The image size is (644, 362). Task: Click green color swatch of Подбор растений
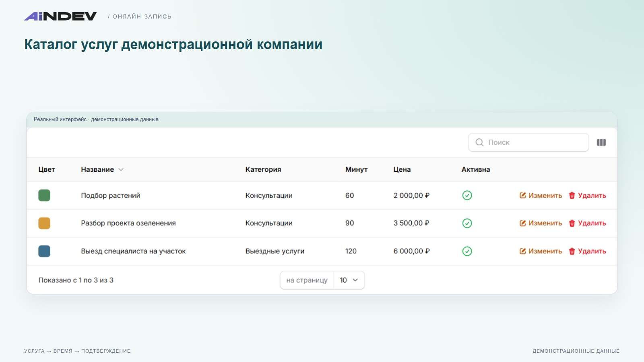[44, 195]
